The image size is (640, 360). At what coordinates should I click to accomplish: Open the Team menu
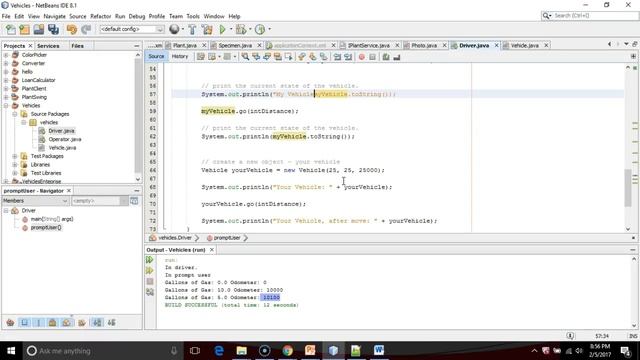point(176,16)
